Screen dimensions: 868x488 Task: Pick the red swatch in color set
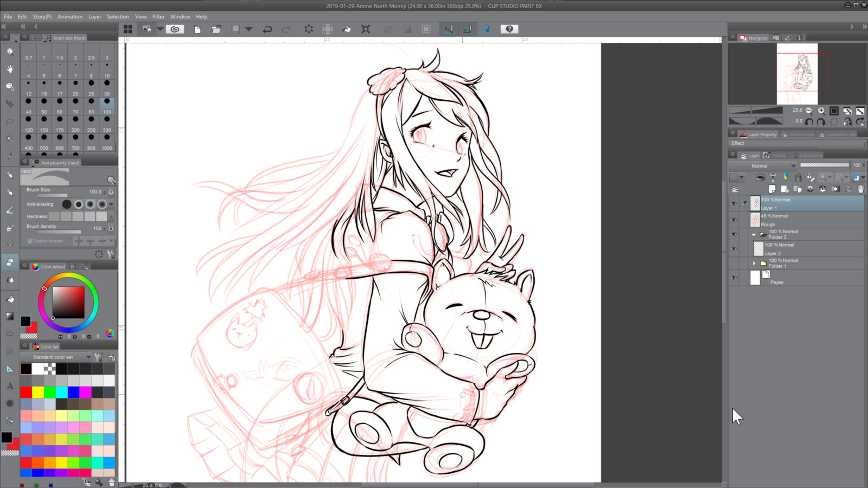[x=26, y=392]
